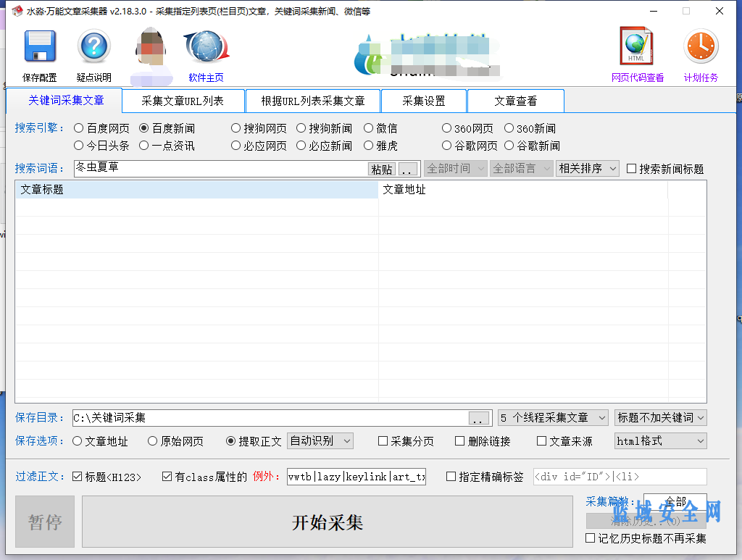The height and width of the screenshot is (560, 742).
Task: Open the html格式 output format dropdown
Action: pos(659,440)
